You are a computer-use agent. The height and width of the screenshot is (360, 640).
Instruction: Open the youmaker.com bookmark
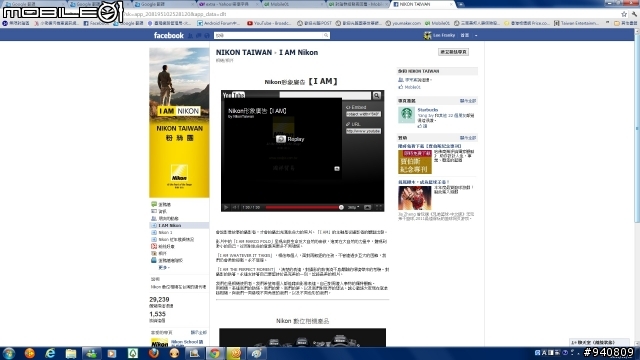(x=403, y=23)
